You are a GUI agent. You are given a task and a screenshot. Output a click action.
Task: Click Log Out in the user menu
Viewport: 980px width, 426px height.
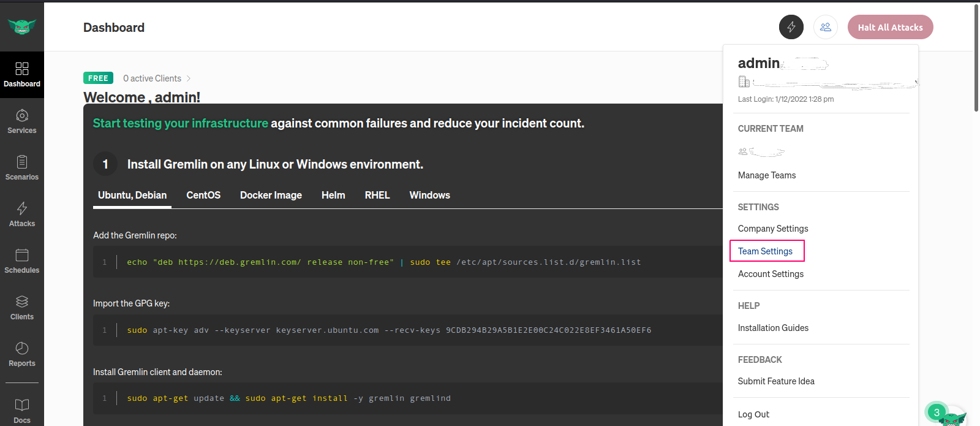(x=754, y=414)
